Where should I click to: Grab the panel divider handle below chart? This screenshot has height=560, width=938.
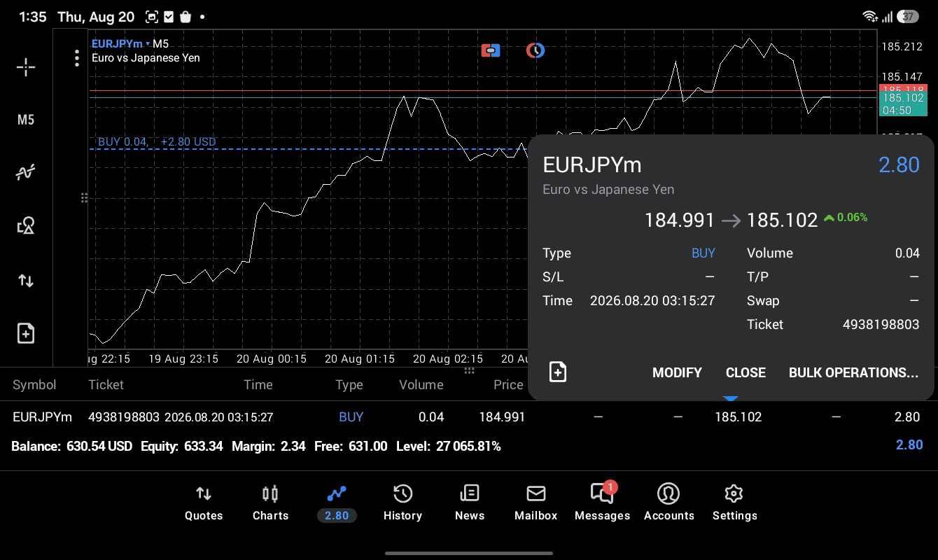(469, 370)
